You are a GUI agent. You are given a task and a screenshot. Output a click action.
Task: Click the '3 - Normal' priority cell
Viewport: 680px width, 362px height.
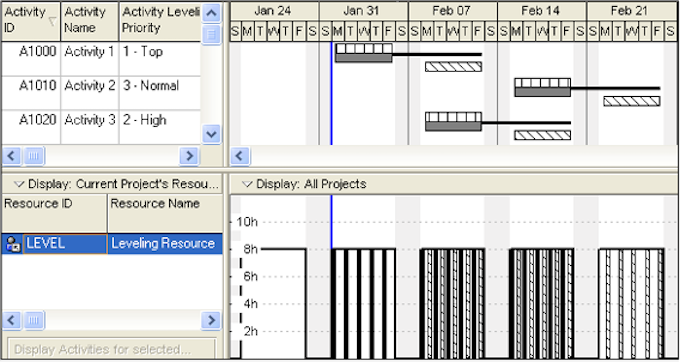(x=160, y=93)
